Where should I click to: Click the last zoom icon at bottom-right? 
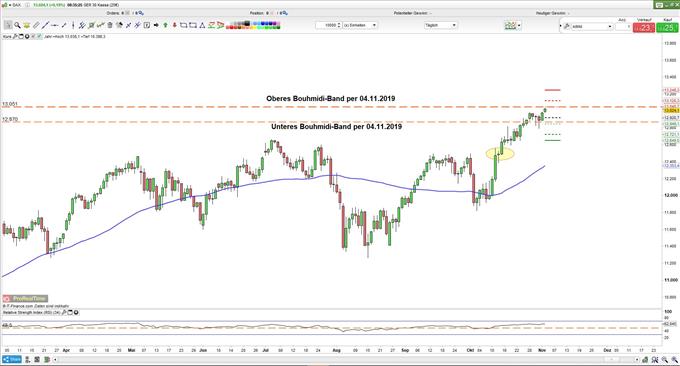pyautogui.click(x=675, y=359)
